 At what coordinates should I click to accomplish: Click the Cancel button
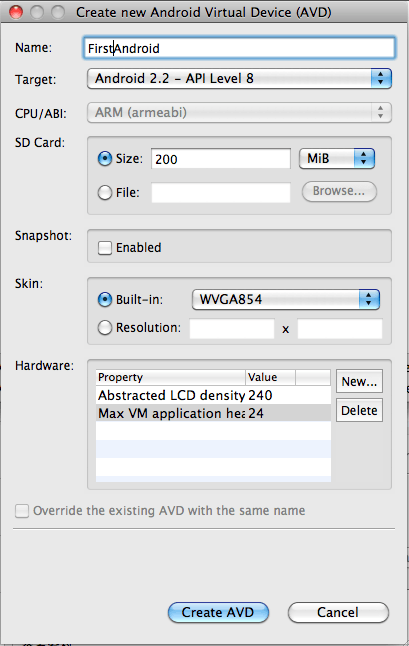(338, 613)
